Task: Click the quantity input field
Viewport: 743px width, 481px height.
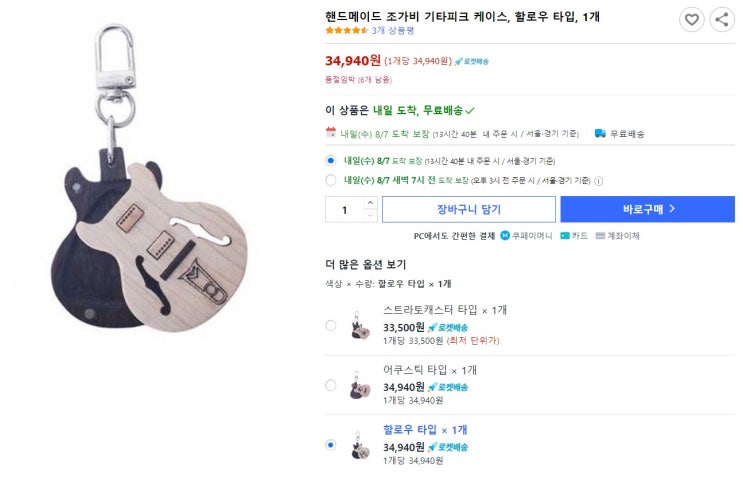Action: [345, 210]
